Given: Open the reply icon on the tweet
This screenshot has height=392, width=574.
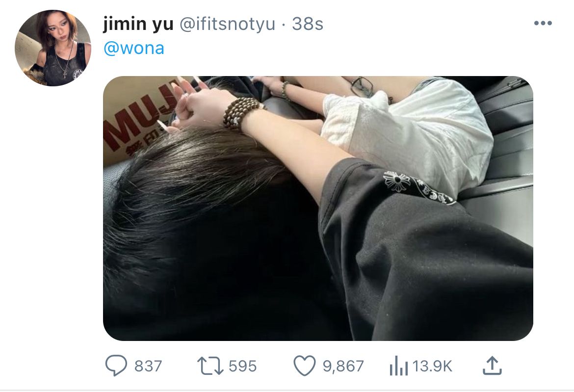Looking at the screenshot, I should (116, 366).
